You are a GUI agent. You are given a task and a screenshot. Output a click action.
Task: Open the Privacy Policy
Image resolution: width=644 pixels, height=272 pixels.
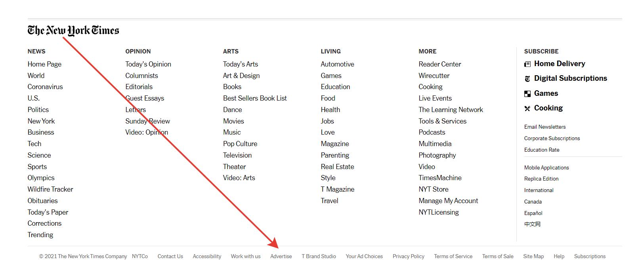[409, 256]
